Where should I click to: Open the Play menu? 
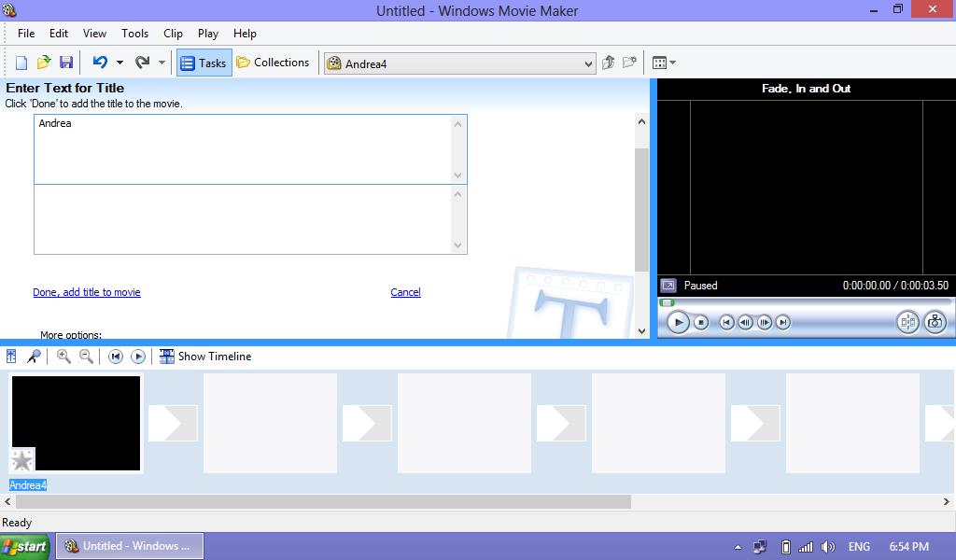tap(208, 34)
